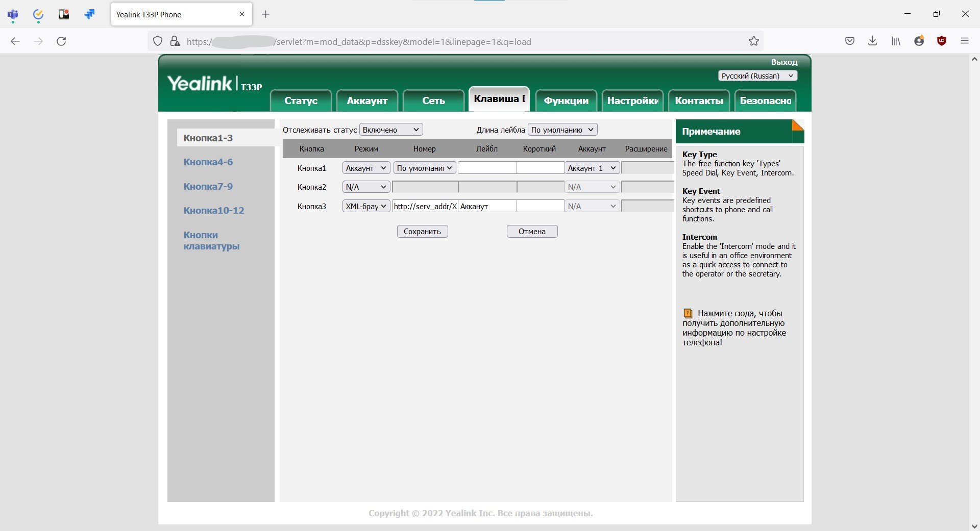Open the Firefox account avatar icon
980x531 pixels.
[x=919, y=41]
